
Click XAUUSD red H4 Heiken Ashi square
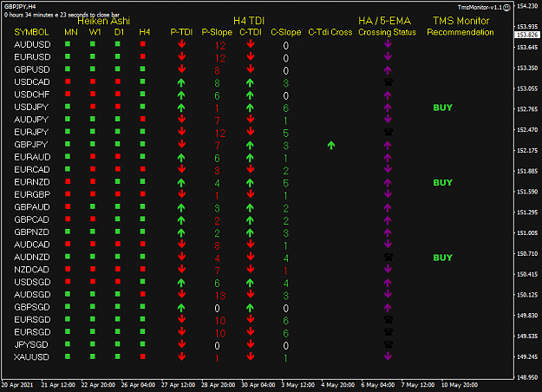point(143,356)
